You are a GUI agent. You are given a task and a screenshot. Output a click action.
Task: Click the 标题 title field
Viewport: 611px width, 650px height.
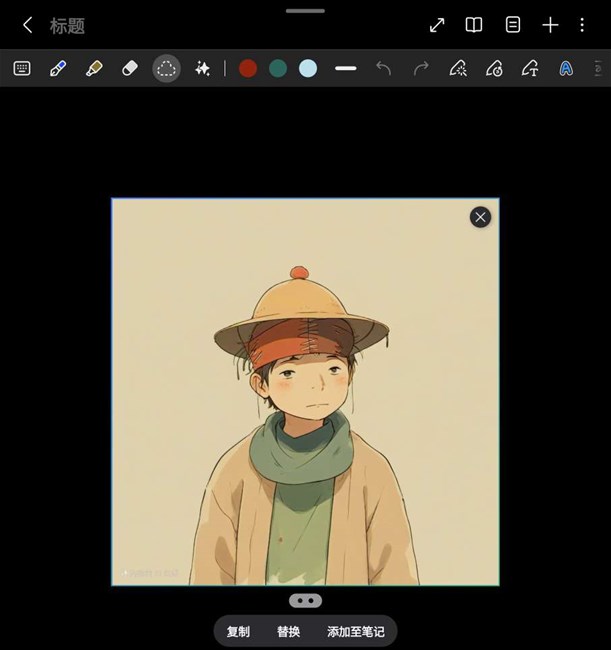pos(68,26)
